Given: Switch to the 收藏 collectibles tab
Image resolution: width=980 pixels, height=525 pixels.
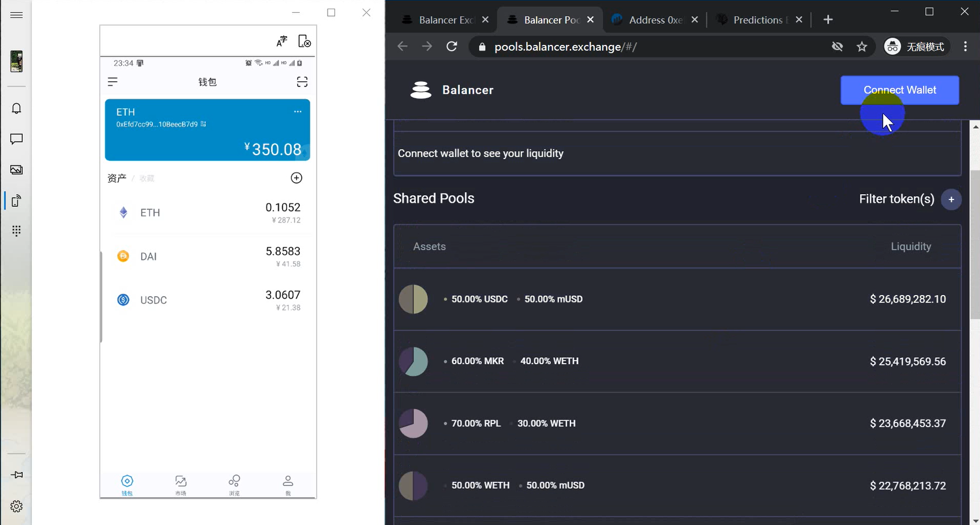Looking at the screenshot, I should click(147, 179).
